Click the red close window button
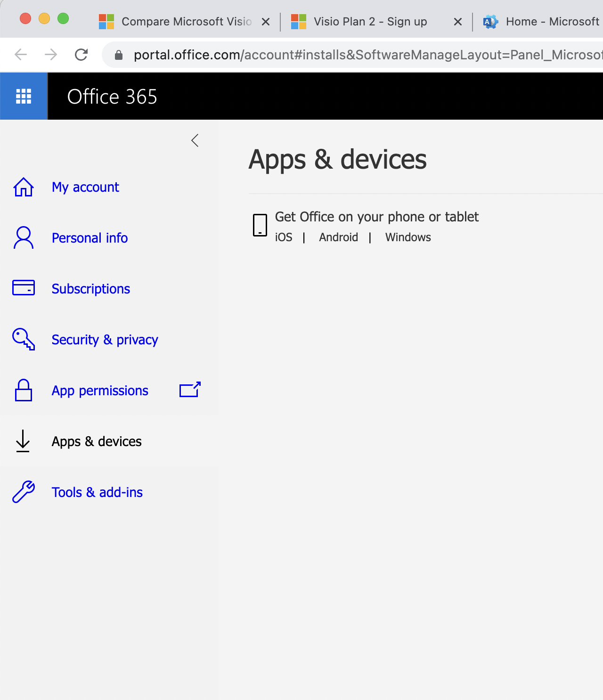Screen dimensions: 603x700 pos(25,18)
